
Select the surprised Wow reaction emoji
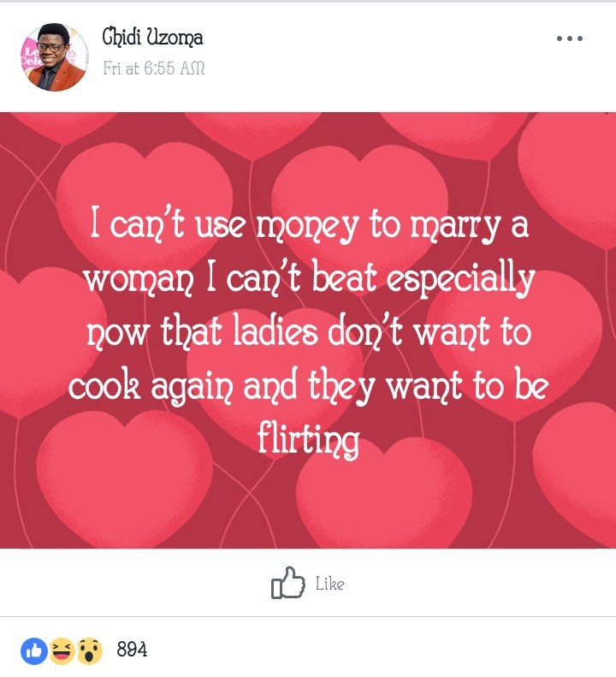[89, 650]
